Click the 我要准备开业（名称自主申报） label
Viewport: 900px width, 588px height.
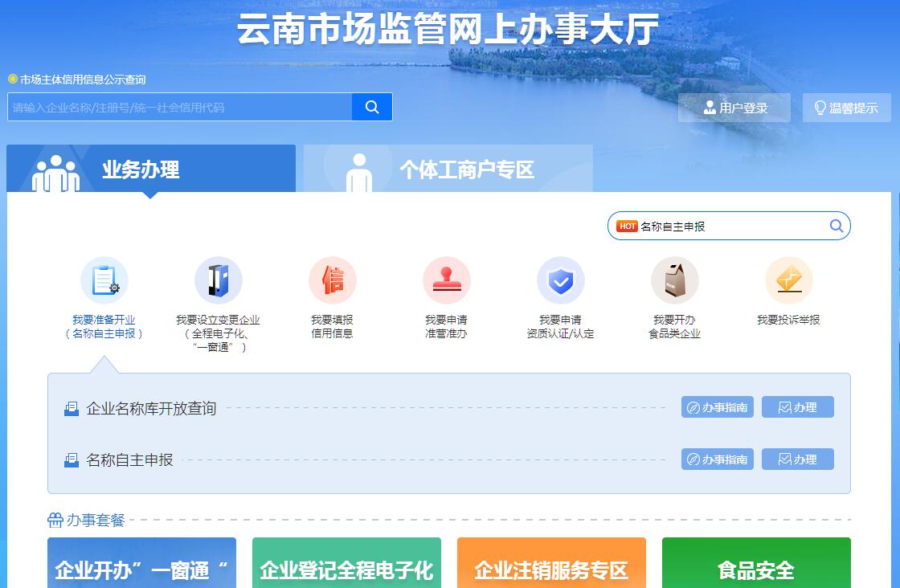(x=104, y=326)
